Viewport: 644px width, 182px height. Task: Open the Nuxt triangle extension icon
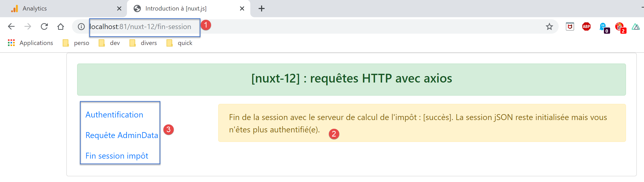point(636,26)
